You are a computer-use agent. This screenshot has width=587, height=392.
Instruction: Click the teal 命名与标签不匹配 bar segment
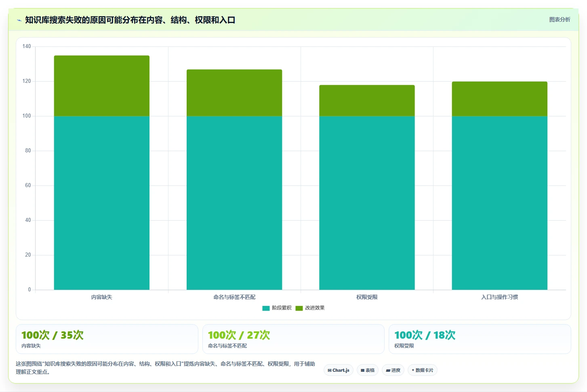(234, 203)
